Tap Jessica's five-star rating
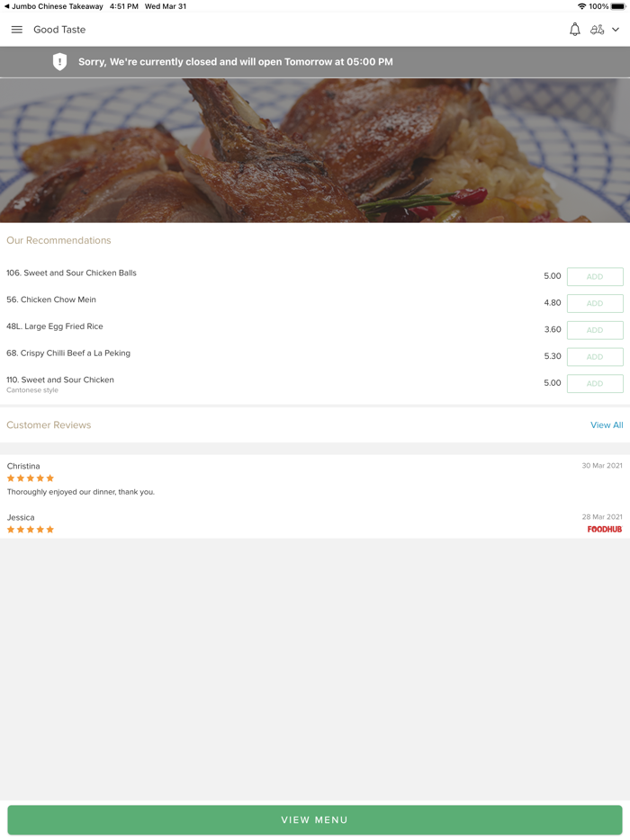This screenshot has height=840, width=630. (31, 530)
